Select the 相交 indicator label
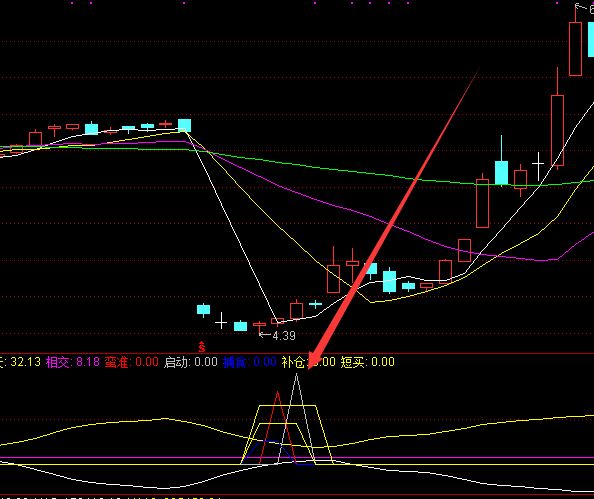 58,362
